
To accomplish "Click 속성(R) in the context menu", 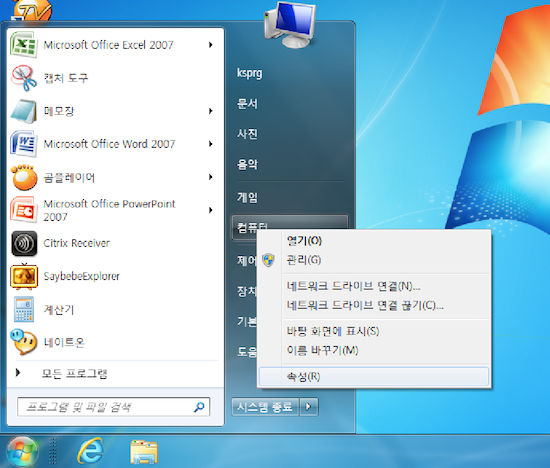I will tap(374, 376).
